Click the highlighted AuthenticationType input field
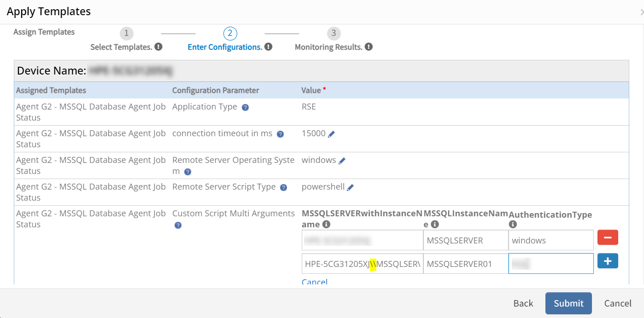The image size is (644, 318). click(x=551, y=263)
